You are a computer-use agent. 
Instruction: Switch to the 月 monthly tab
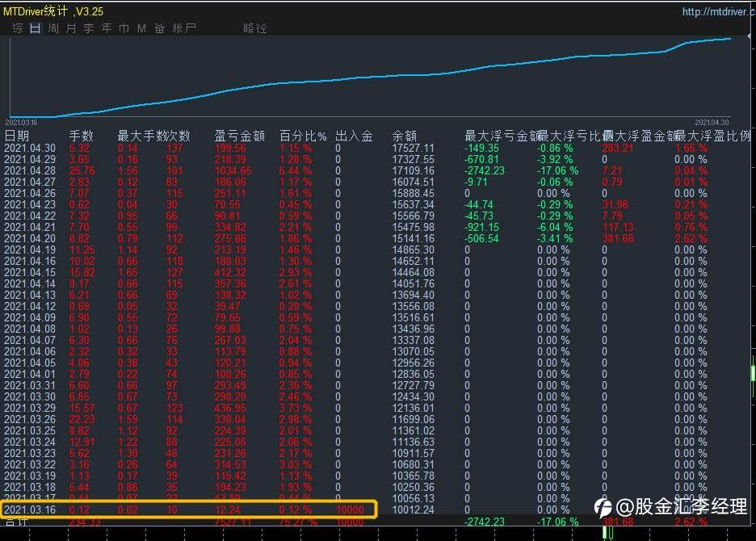[x=71, y=28]
